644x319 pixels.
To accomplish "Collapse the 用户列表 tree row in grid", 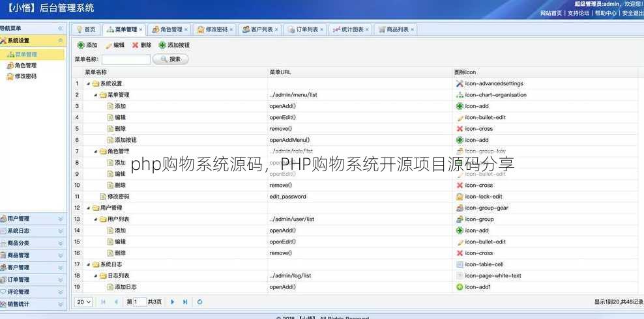I will pos(96,219).
